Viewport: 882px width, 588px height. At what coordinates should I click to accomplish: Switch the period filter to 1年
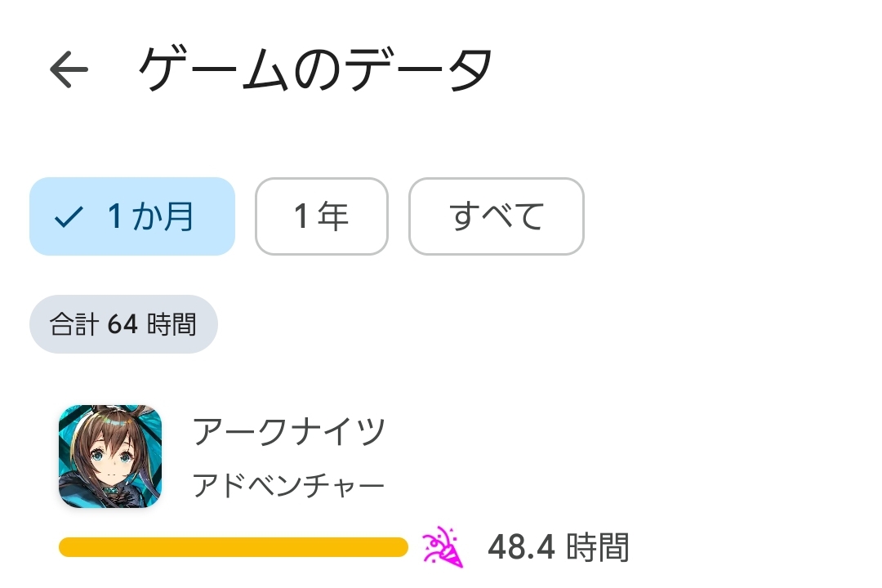click(x=321, y=216)
